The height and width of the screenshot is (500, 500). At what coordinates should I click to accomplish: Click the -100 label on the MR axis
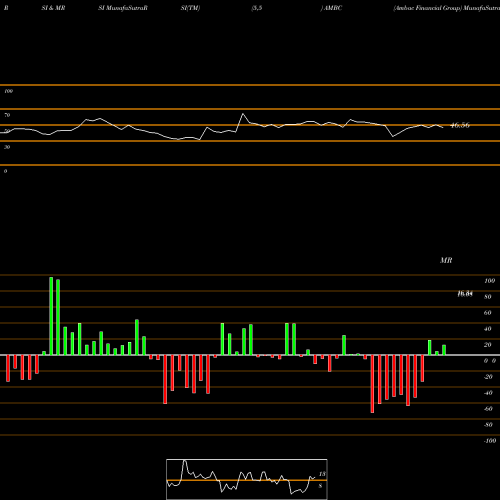coord(490,441)
